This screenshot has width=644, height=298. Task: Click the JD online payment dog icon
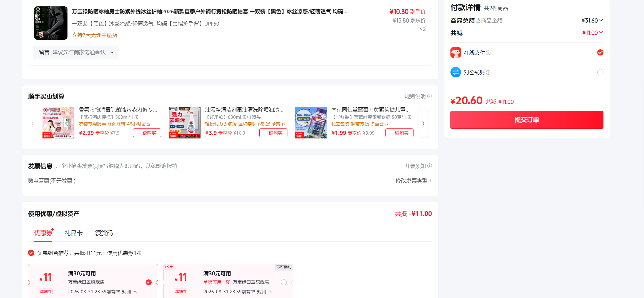point(455,52)
